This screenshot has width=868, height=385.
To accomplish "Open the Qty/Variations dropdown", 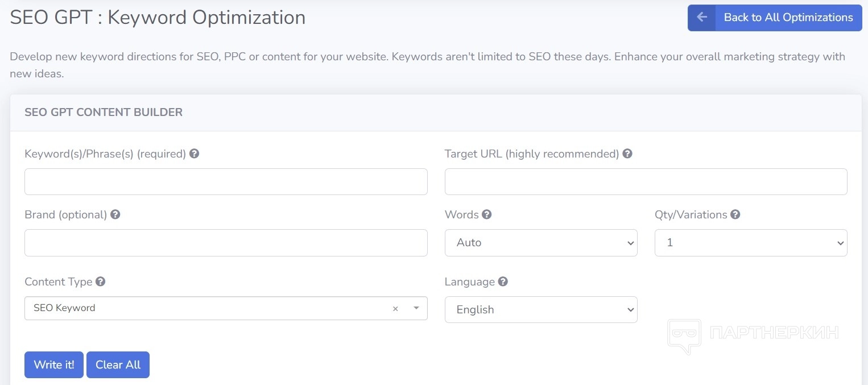I will pyautogui.click(x=750, y=243).
